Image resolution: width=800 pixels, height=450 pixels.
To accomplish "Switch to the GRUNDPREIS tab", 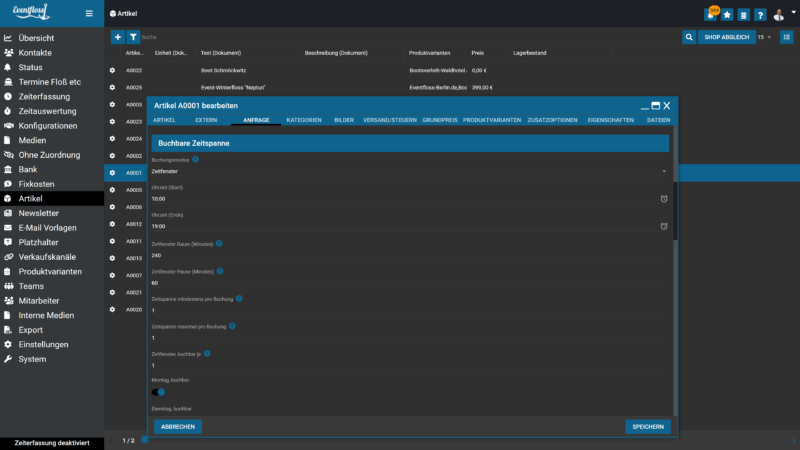I will pos(440,120).
